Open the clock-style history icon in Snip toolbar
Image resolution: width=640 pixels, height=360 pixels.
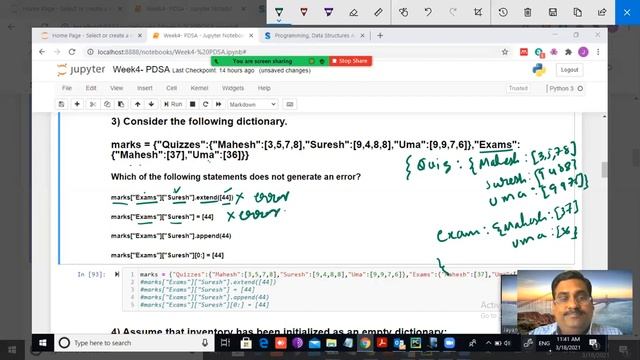coord(503,12)
